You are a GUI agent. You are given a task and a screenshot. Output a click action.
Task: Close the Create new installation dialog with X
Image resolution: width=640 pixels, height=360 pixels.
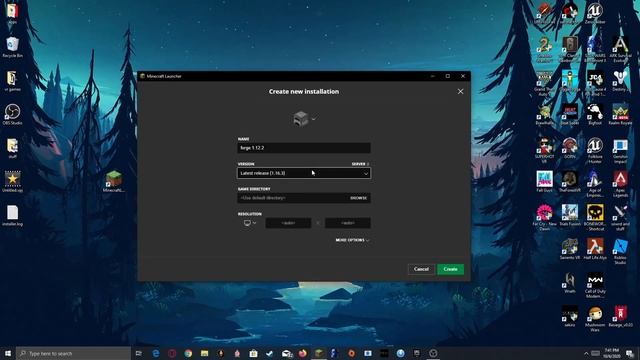coord(460,91)
